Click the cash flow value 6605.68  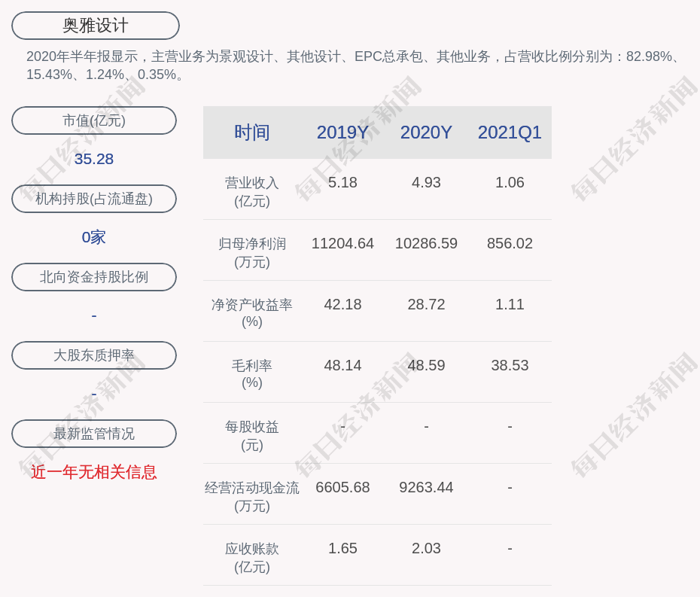(x=342, y=487)
